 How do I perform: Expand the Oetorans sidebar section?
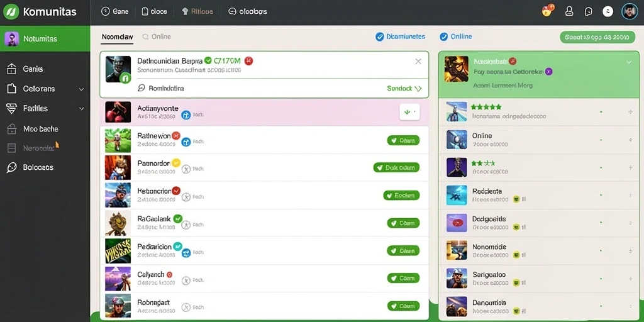81,89
